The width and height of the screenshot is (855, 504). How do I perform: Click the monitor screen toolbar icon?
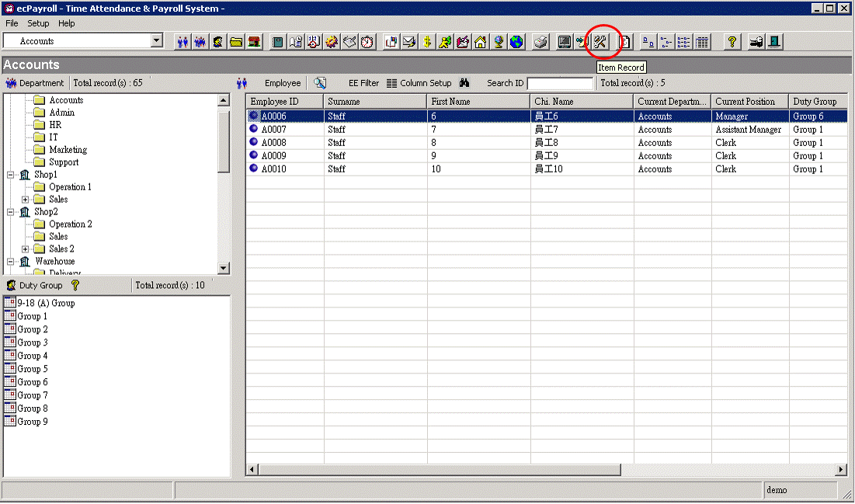[x=565, y=41]
